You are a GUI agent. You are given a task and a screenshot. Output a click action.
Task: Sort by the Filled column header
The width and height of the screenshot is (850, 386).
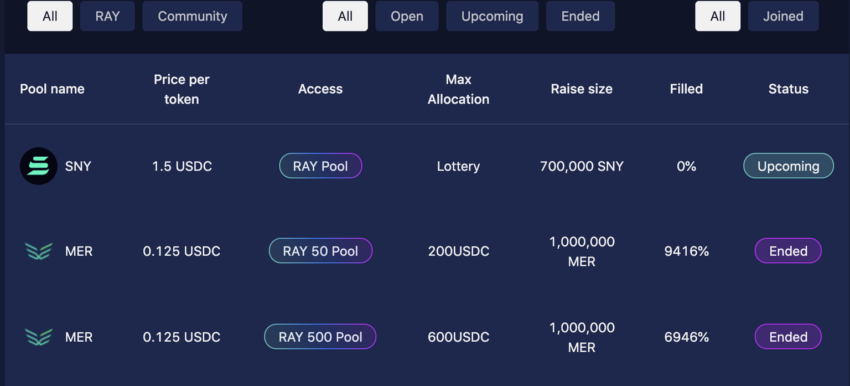[x=686, y=89]
